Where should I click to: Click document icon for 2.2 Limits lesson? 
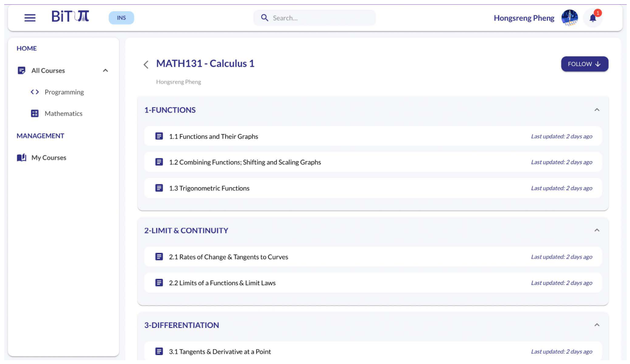pos(159,283)
